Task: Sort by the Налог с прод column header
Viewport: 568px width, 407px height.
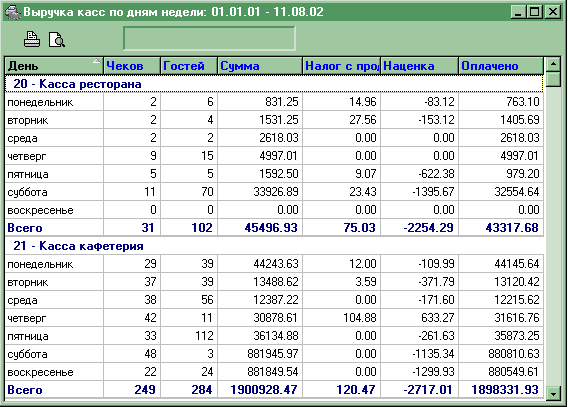Action: (x=342, y=66)
